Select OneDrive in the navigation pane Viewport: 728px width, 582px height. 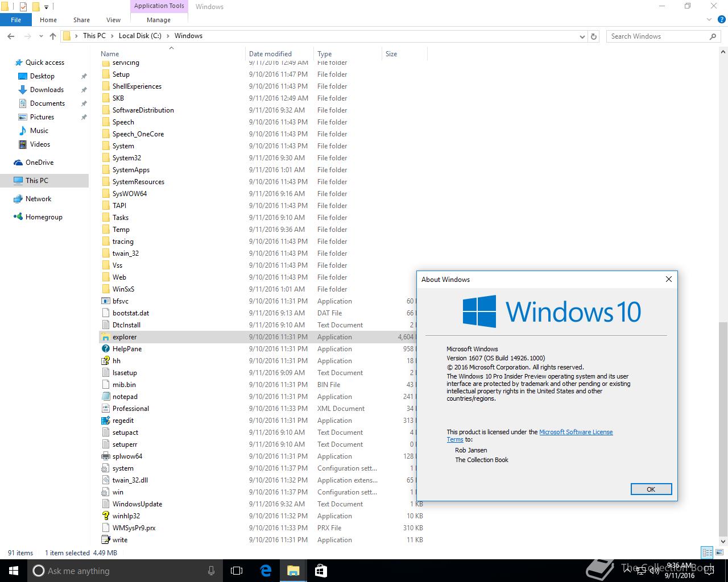(39, 163)
